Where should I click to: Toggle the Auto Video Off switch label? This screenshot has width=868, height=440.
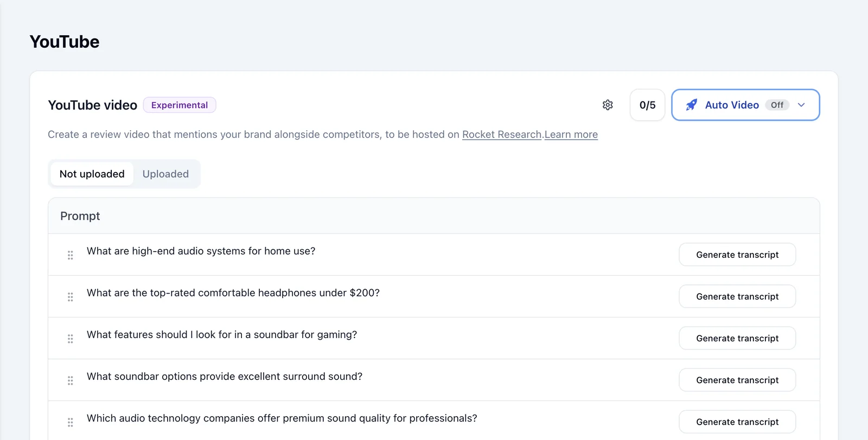[x=777, y=105]
